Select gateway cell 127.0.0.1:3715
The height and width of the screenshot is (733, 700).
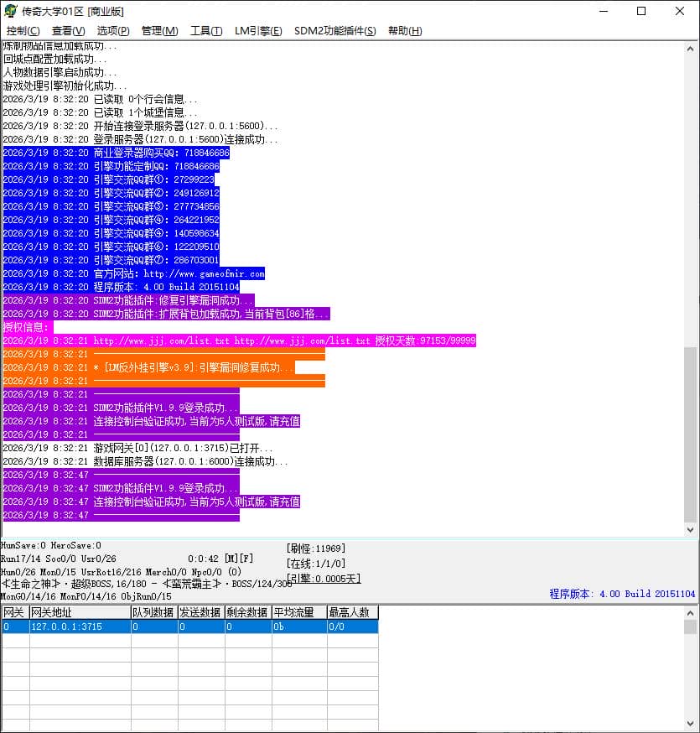point(80,626)
